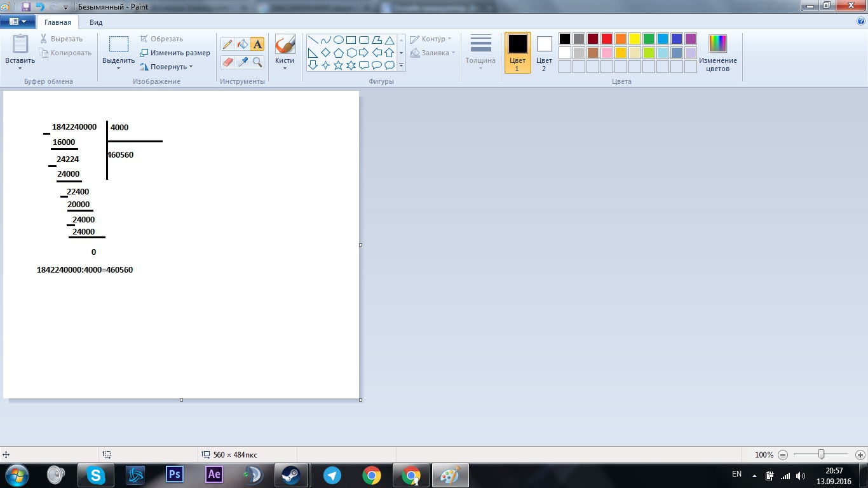868x488 pixels.
Task: Click Изменить размер resize button
Action: pyautogui.click(x=175, y=53)
